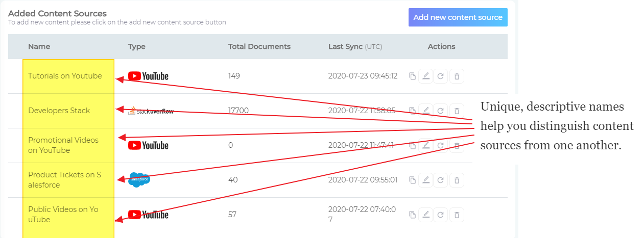The image size is (644, 238).
Task: Copy the Product Tickets on Salesforce source
Action: (x=412, y=180)
